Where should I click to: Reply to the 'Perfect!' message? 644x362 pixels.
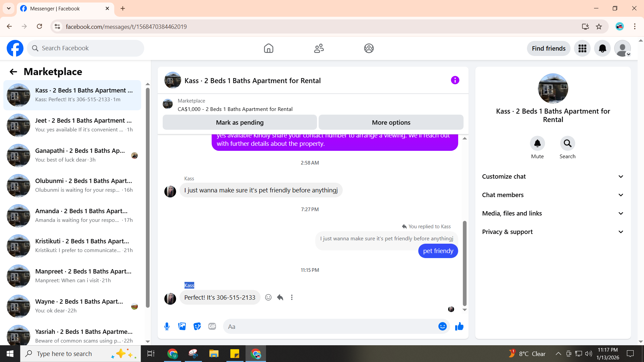(280, 297)
